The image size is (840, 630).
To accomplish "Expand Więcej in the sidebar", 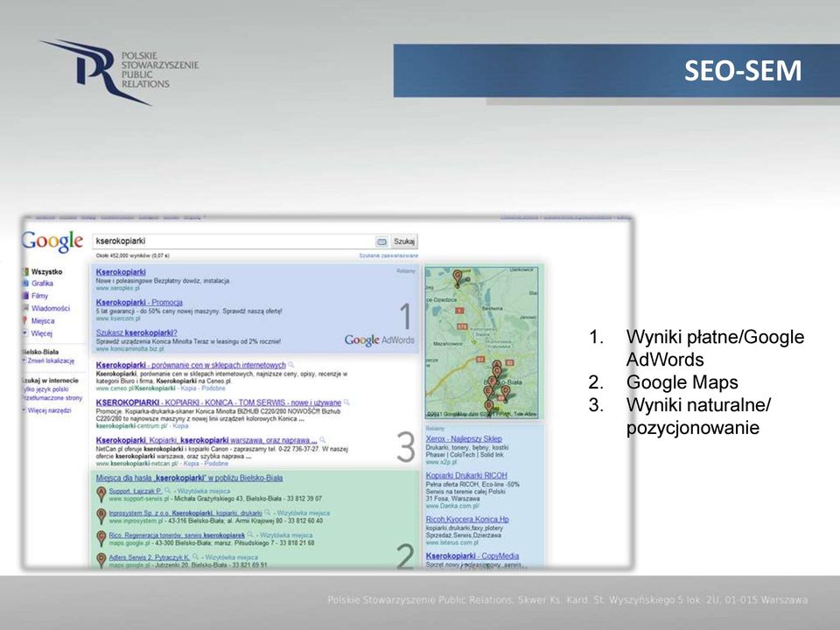I will point(42,333).
